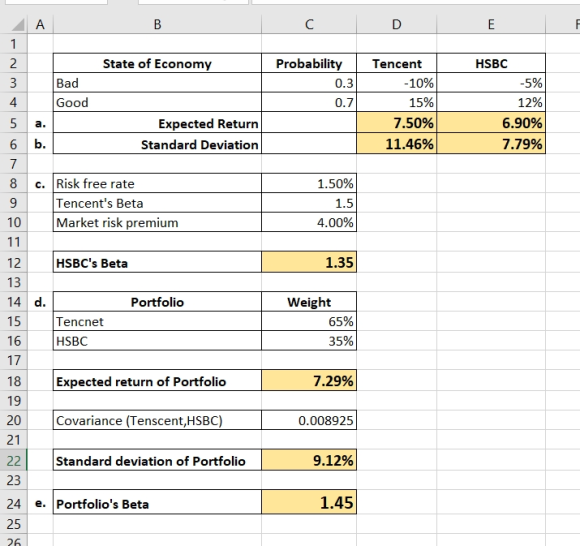Click the Tencnet weight 65% cell
This screenshot has width=580, height=546.
click(x=309, y=321)
